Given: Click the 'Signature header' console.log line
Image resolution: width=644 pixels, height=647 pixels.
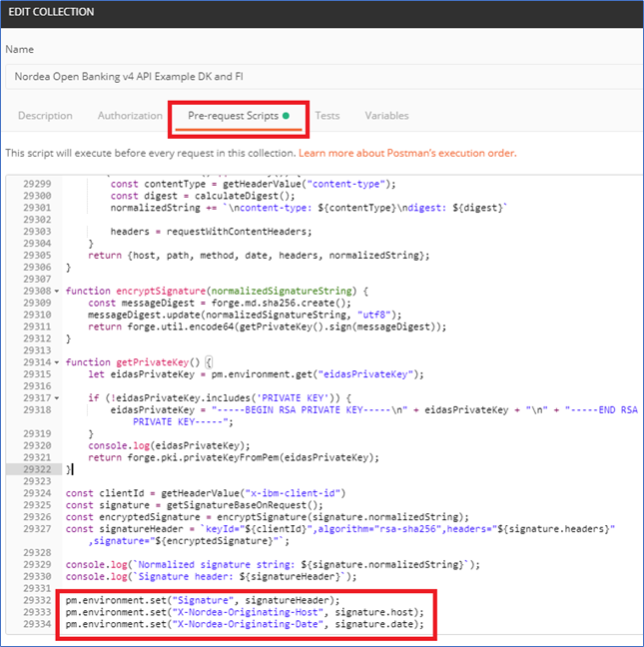Looking at the screenshot, I should [x=211, y=576].
